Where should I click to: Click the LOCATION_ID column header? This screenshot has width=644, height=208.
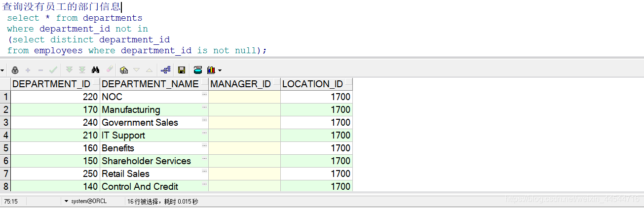point(316,84)
